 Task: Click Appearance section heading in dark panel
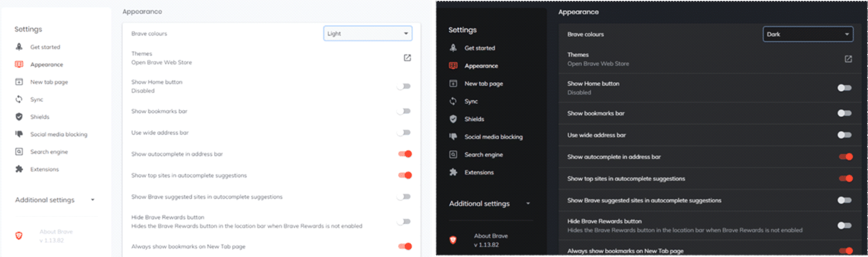[x=578, y=12]
